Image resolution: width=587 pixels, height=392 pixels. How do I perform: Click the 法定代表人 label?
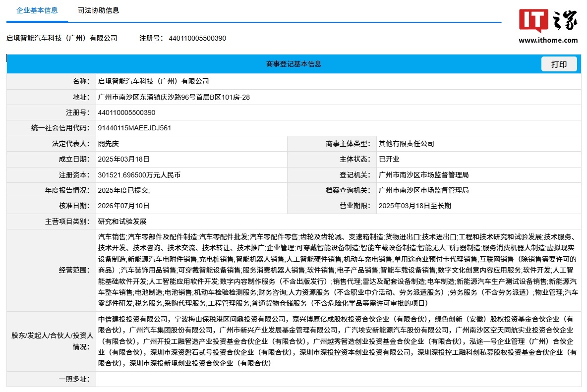pyautogui.click(x=71, y=144)
